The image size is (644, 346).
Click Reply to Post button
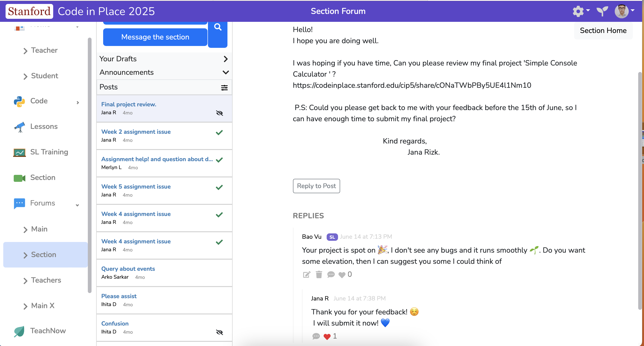coord(316,186)
